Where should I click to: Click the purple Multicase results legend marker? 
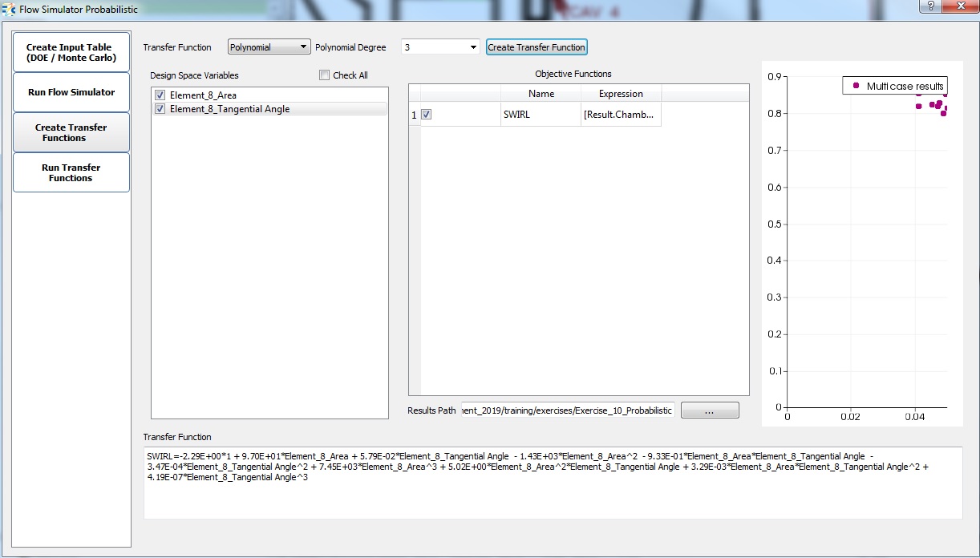click(856, 86)
